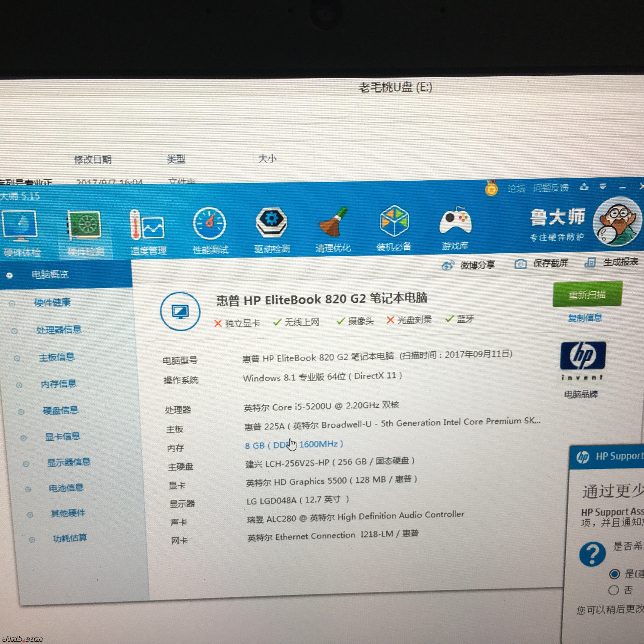Click the 电脑品牌 label under HP logo
The height and width of the screenshot is (644, 644).
point(581,394)
